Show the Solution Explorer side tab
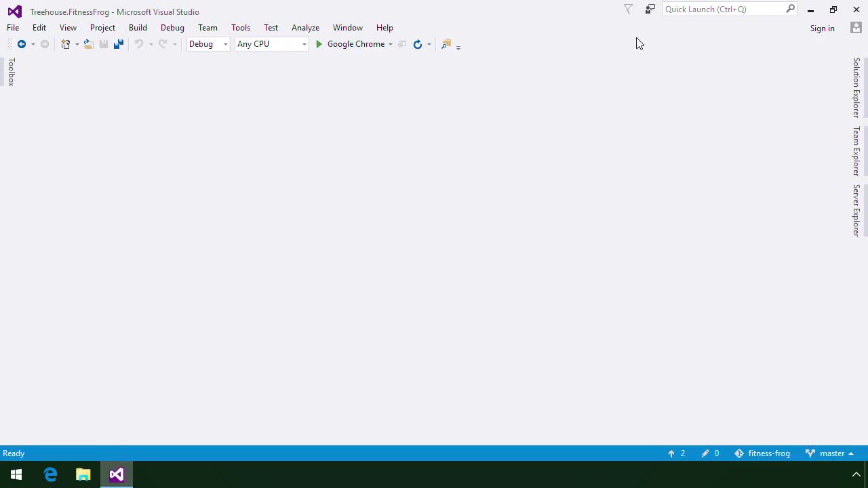The width and height of the screenshot is (868, 488). coord(856,87)
